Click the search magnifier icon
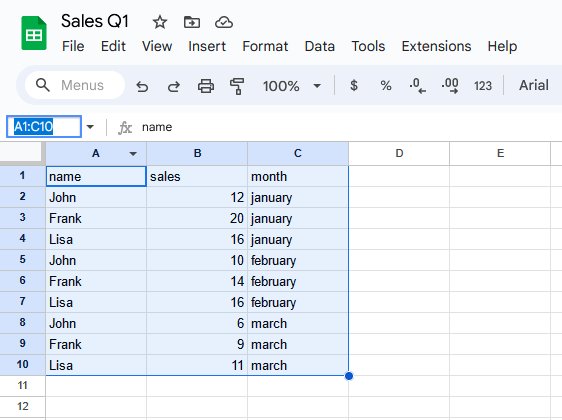This screenshot has height=420, width=562. pos(43,85)
